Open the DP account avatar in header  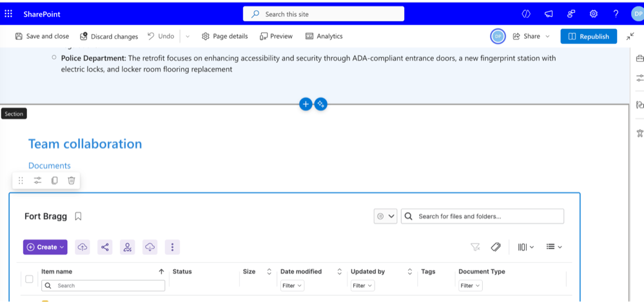click(x=638, y=14)
